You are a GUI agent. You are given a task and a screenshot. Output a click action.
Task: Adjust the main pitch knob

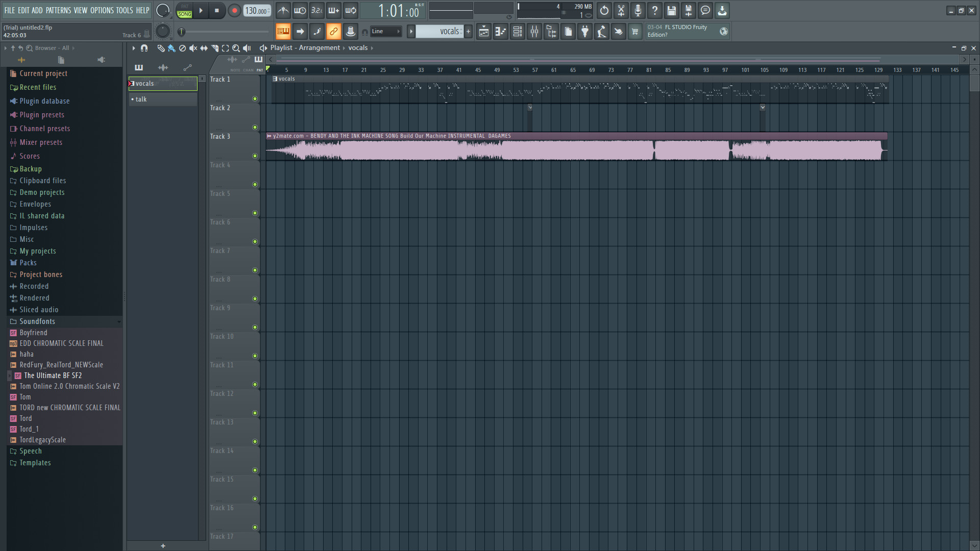(163, 31)
